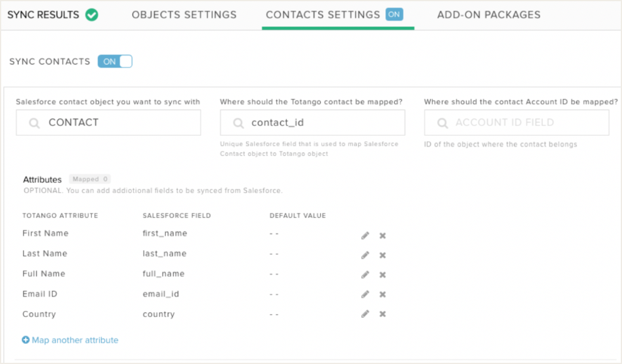Open the contact_id mapping field dropdown
The width and height of the screenshot is (622, 364).
click(312, 123)
